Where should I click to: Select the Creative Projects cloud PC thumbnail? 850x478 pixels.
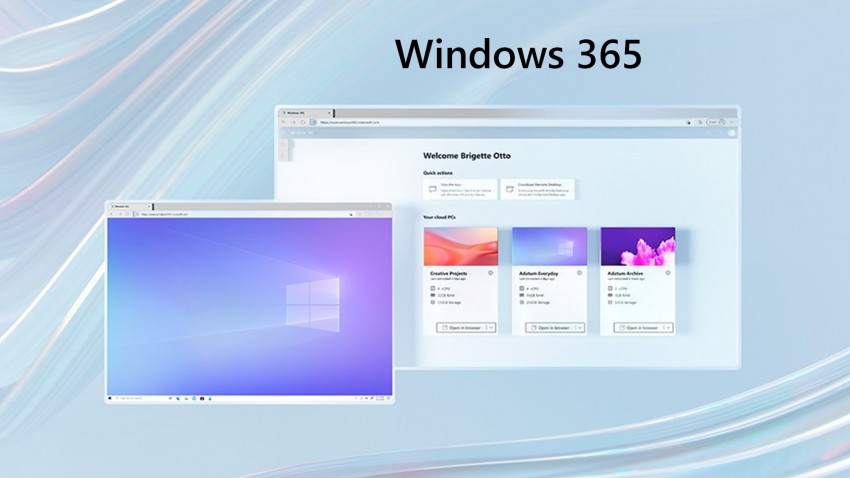click(x=461, y=247)
